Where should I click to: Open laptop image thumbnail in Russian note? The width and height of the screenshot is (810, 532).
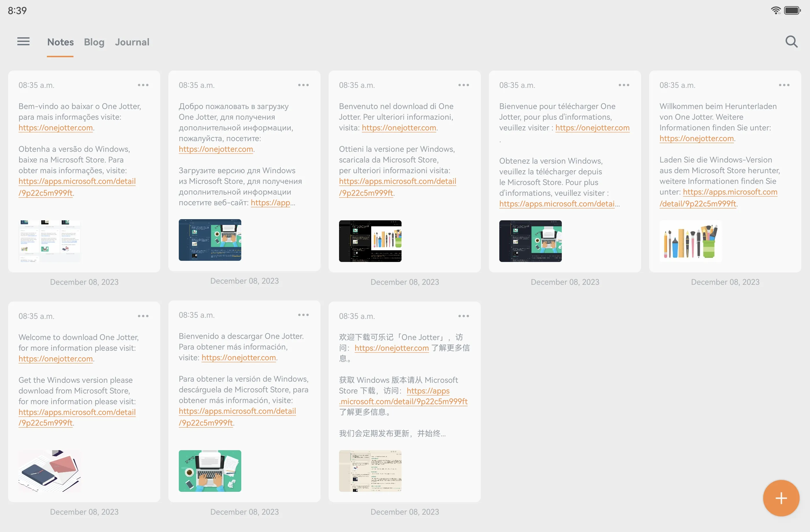coord(210,241)
